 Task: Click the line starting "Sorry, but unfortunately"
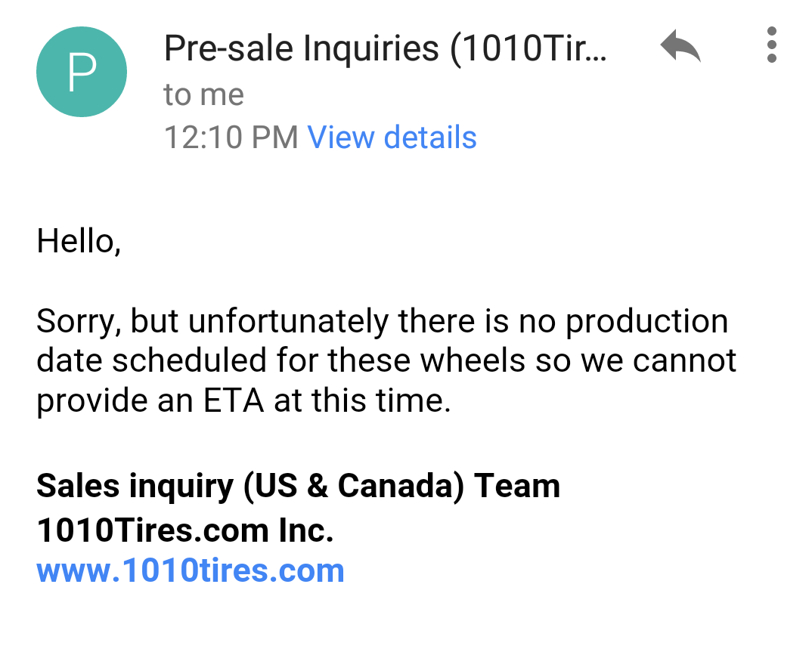coord(382,322)
